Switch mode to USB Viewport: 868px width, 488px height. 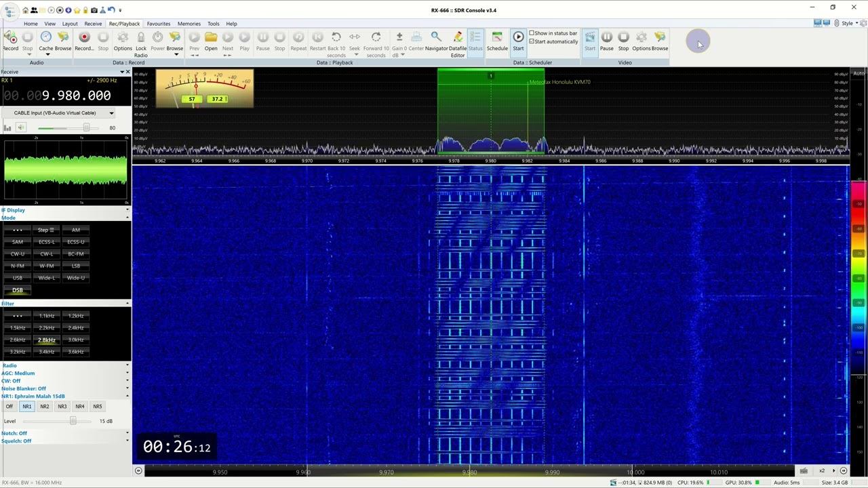(x=18, y=278)
